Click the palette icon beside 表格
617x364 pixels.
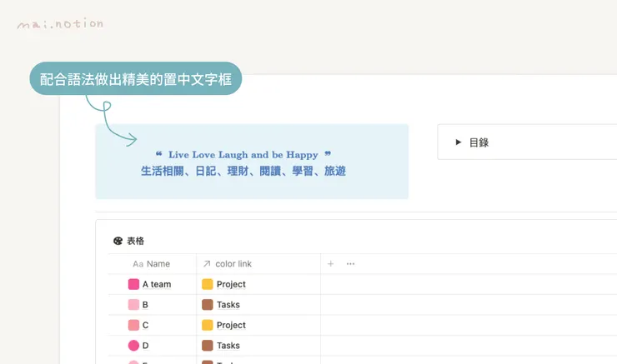click(x=118, y=241)
